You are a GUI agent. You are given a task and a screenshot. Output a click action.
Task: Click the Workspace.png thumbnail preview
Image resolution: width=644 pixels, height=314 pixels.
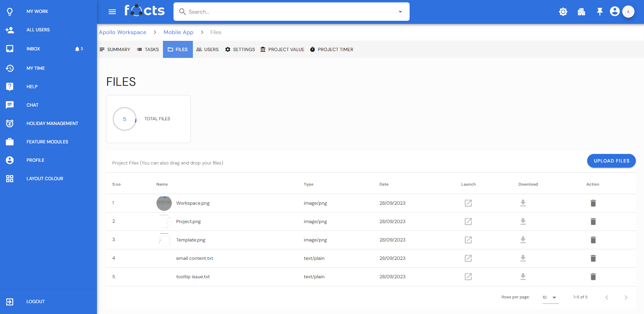tap(164, 203)
